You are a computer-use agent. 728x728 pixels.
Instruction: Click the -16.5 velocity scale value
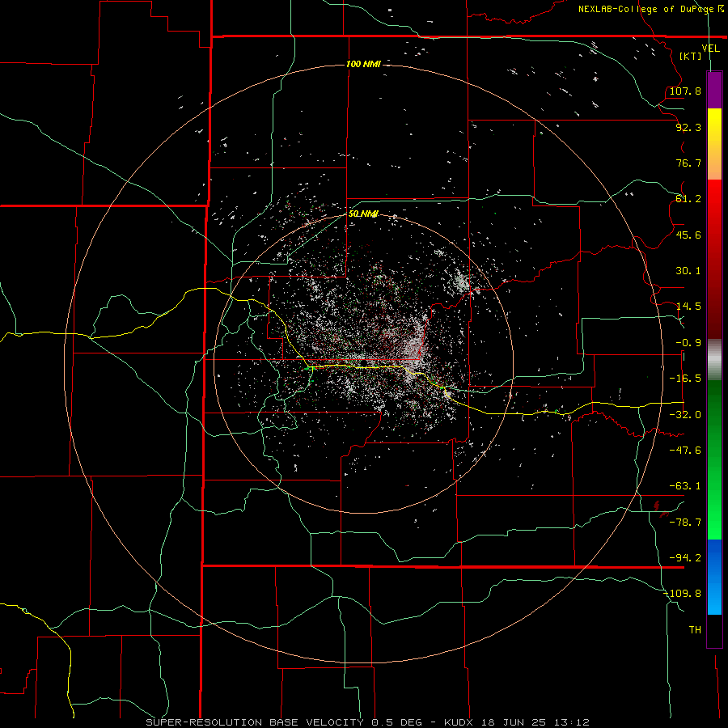coord(685,379)
